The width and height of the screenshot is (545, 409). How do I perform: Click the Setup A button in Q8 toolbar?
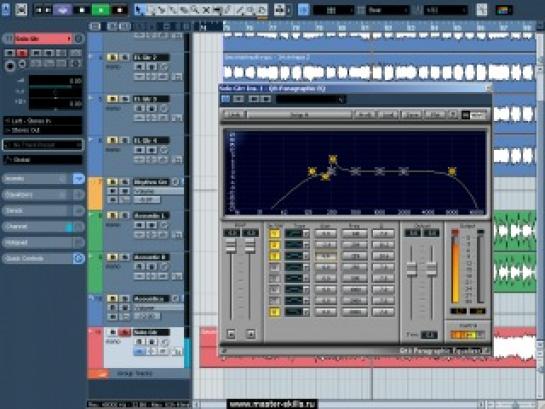[300, 115]
